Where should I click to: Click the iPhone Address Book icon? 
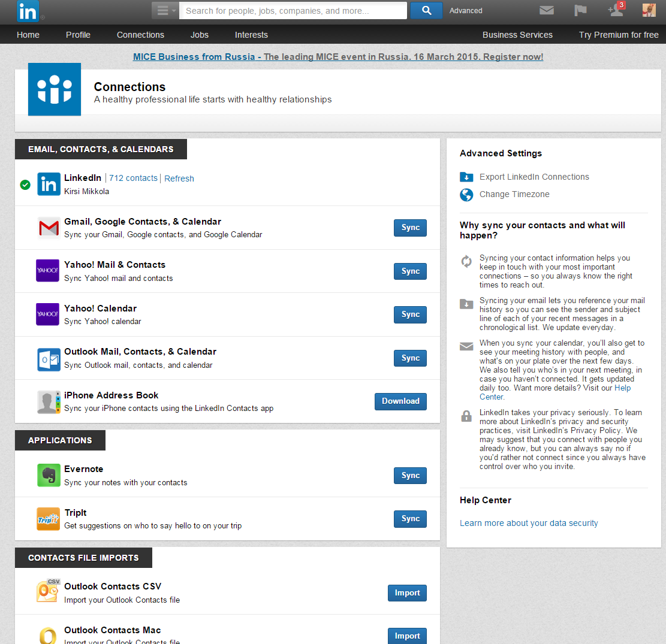(49, 402)
